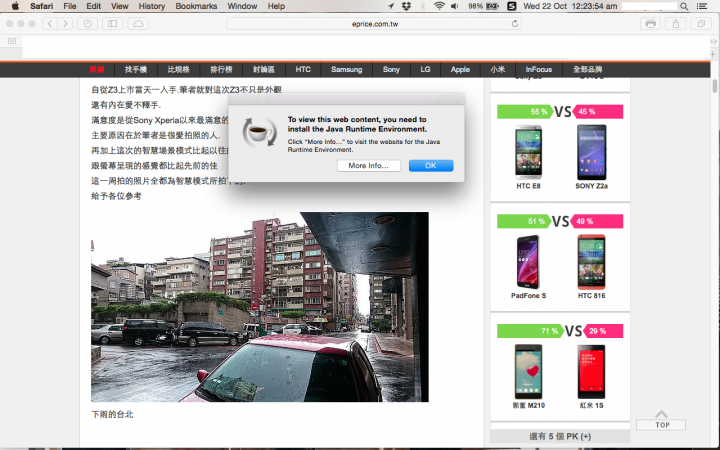Screen dimensions: 720x450
Task: Click the 紅米 1S phone thumbnail
Action: (x=591, y=371)
